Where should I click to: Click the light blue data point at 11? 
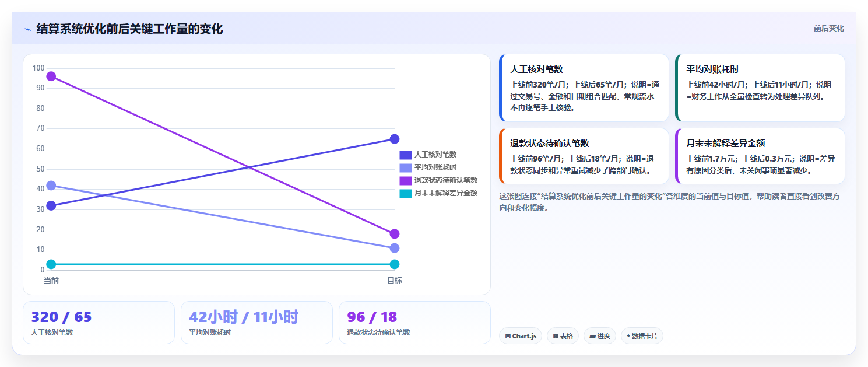[395, 248]
